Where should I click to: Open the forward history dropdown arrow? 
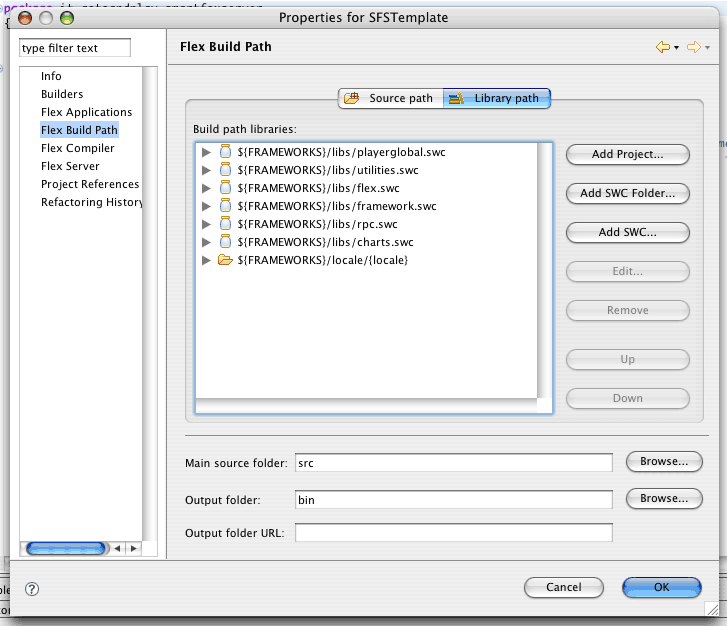pos(707,48)
